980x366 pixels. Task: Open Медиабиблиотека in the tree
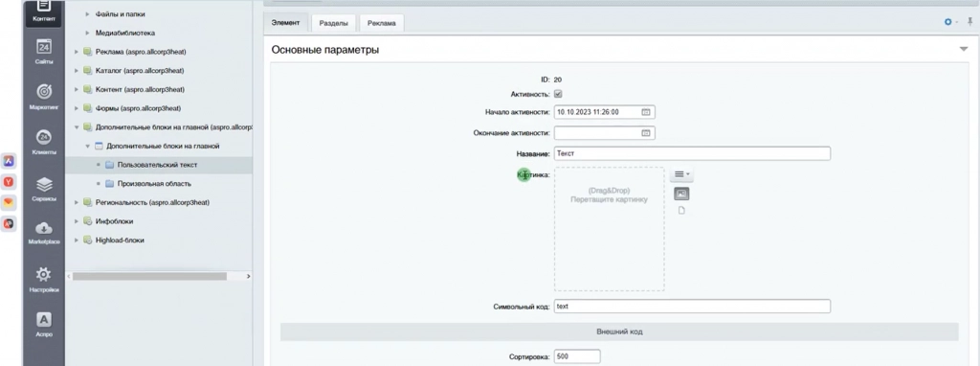(125, 33)
